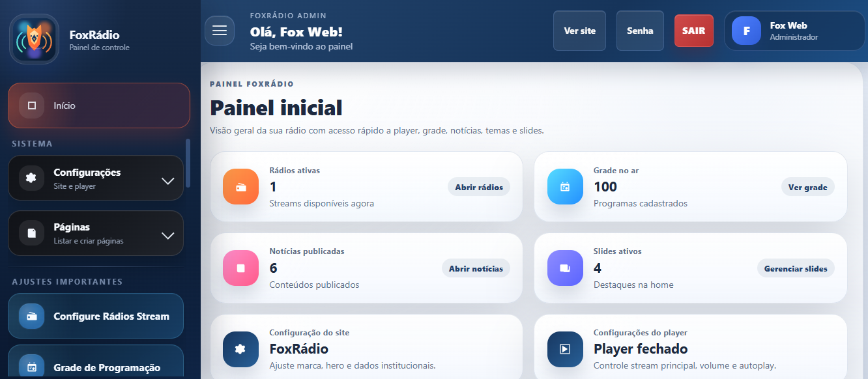Image resolution: width=868 pixels, height=379 pixels.
Task: Click the Ver site button
Action: point(579,31)
